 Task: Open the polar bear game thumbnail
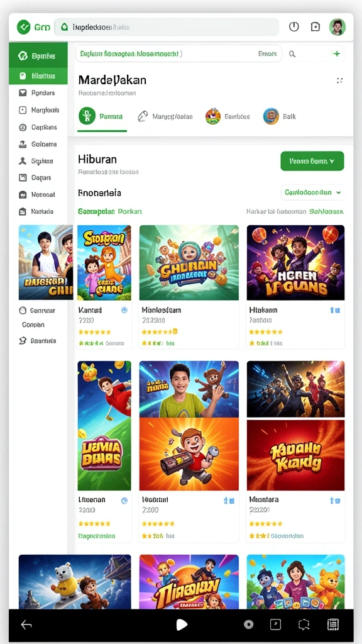(x=75, y=582)
